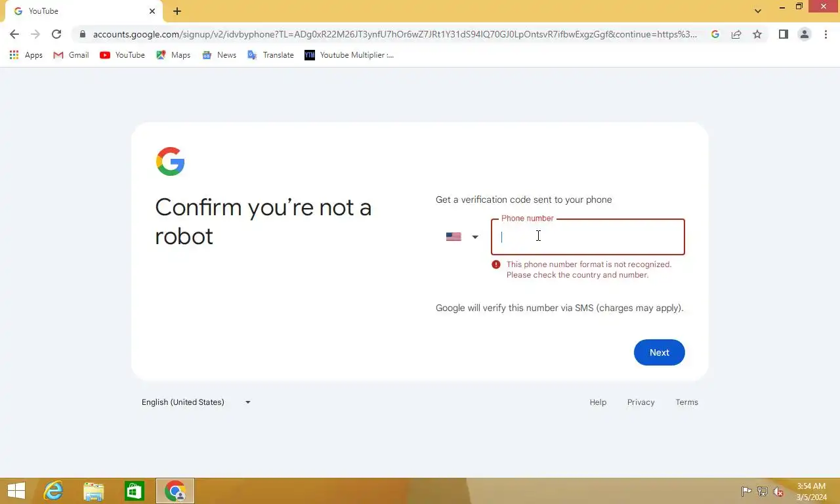The image size is (840, 504).
Task: Open the Maps bookmark
Action: (x=173, y=55)
